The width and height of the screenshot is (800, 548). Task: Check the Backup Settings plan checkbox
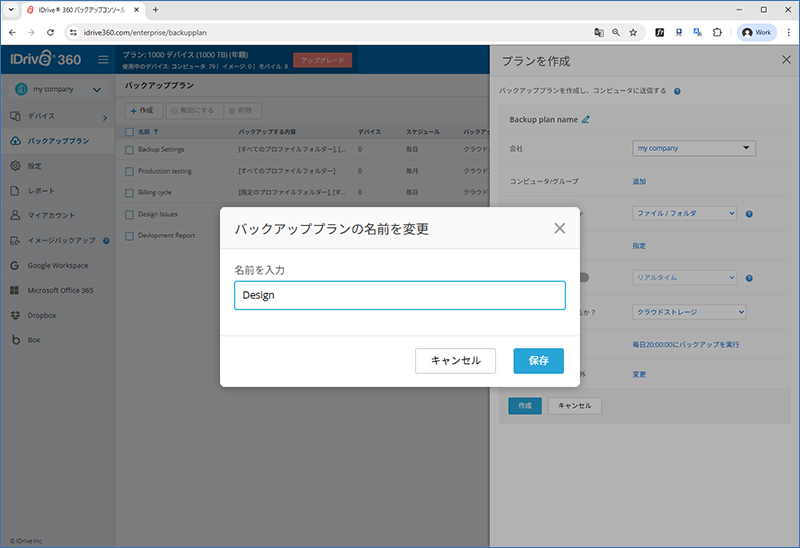129,150
